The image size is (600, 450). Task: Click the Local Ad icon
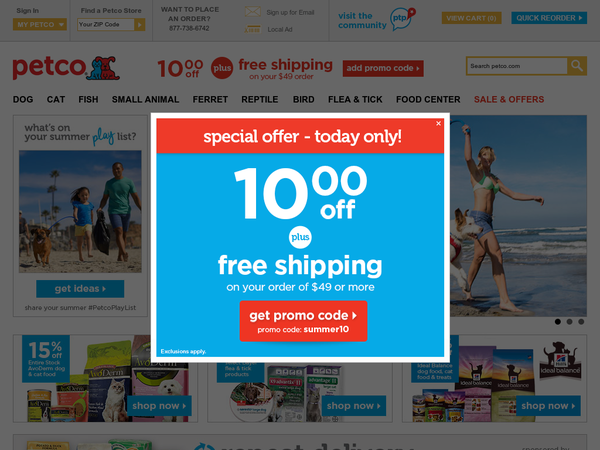253,29
